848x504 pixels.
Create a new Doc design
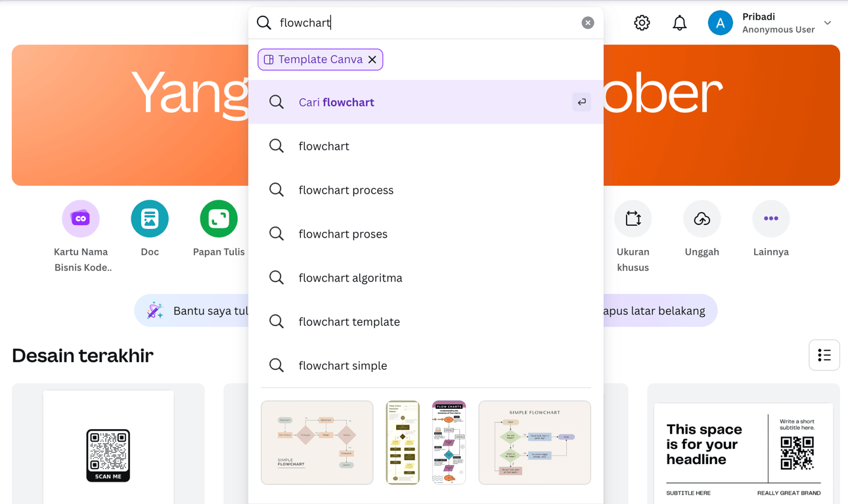click(150, 219)
